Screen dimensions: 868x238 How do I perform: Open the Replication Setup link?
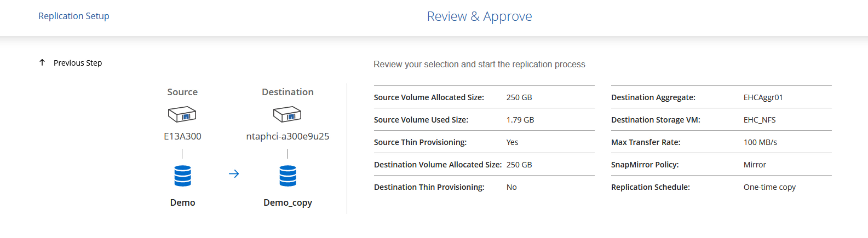tap(74, 16)
